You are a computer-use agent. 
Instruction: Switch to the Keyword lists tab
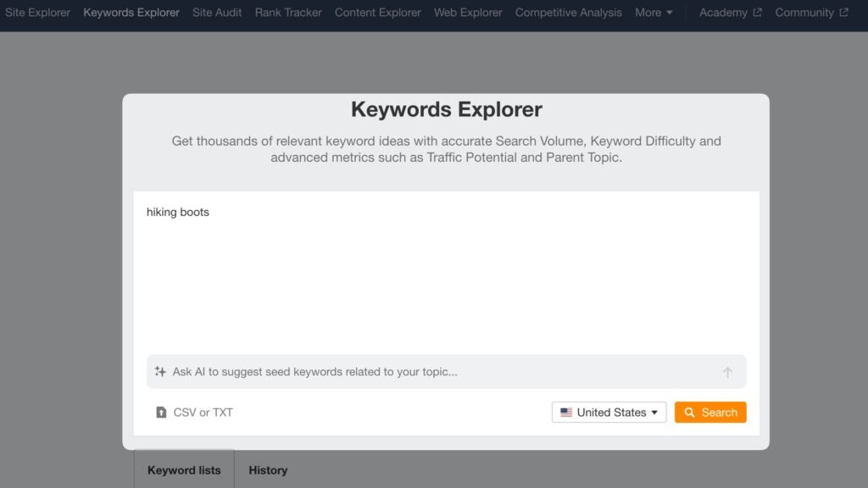coord(184,469)
